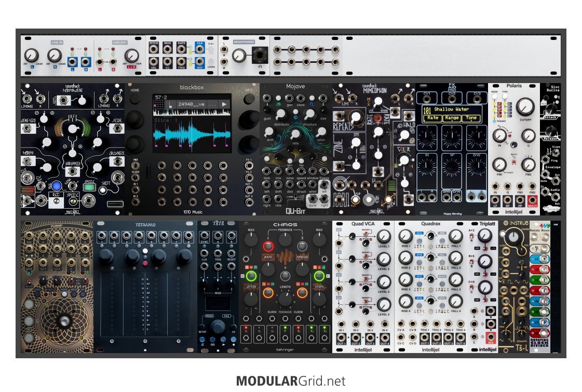Click the REPEATS knob on Mimeophon
The height and width of the screenshot is (392, 582).
(x=356, y=117)
